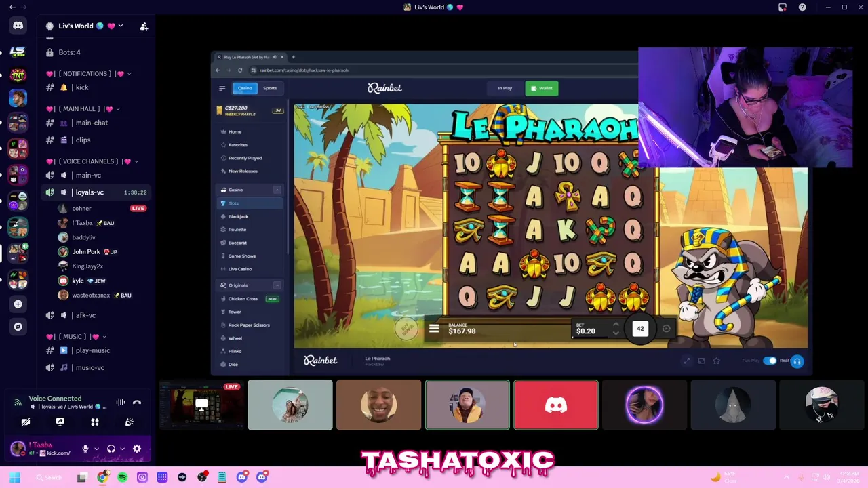The width and height of the screenshot is (868, 488).
Task: Click user John Pork in loyals-vc
Action: click(x=102, y=251)
